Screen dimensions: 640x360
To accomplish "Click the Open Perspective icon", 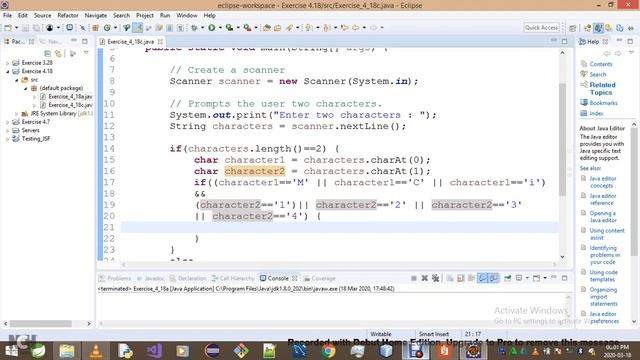I will 573,28.
